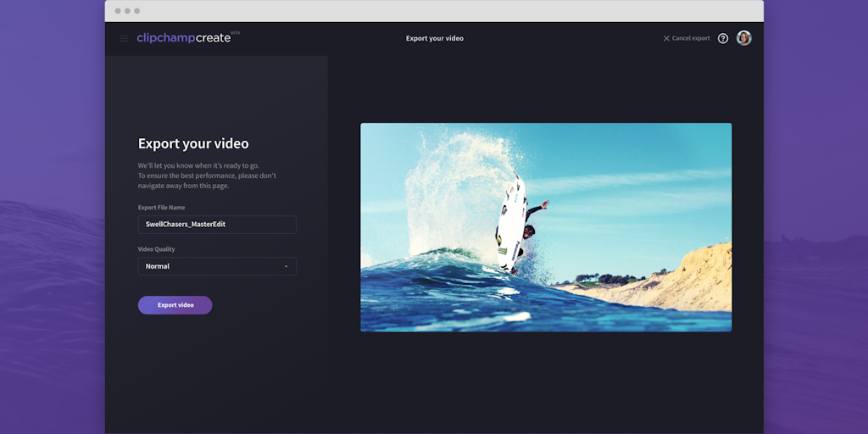Open the Video Quality dropdown set to Normal
This screenshot has width=868, height=434.
click(217, 266)
